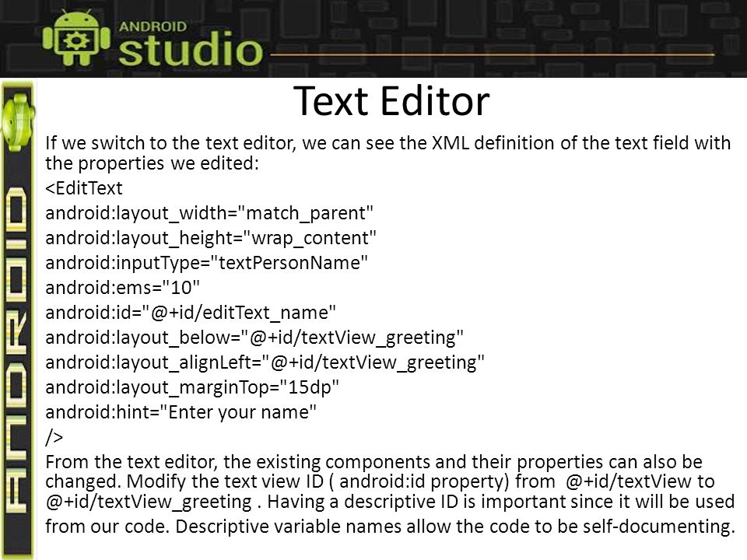Click the closing "/>" tag
Screen dimensions: 747x560
coord(54,436)
